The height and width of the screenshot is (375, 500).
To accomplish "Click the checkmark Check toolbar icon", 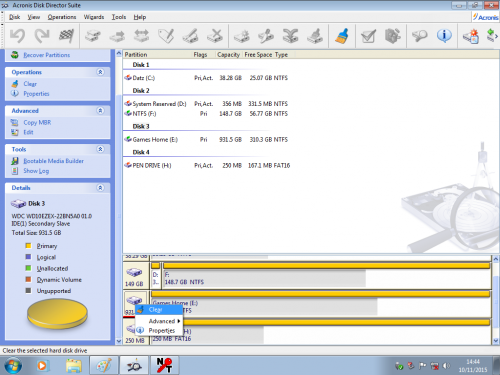I will (368, 36).
